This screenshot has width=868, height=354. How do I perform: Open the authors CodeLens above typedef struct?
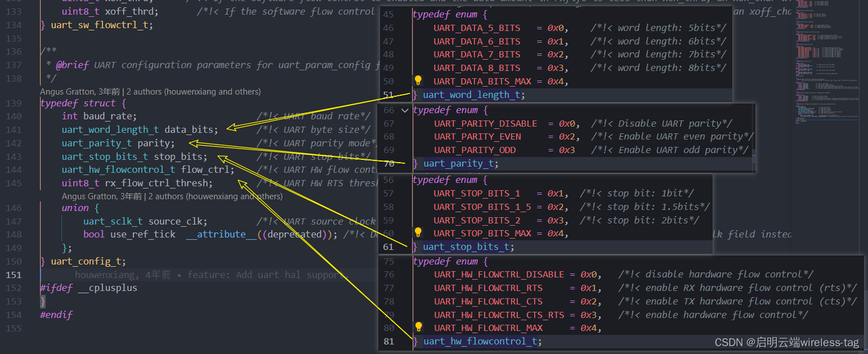click(x=150, y=91)
